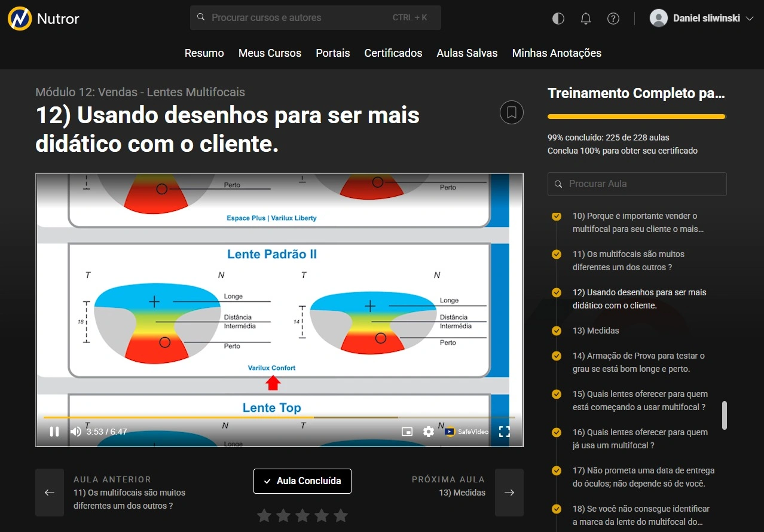Open Certificados menu item

pos(393,53)
